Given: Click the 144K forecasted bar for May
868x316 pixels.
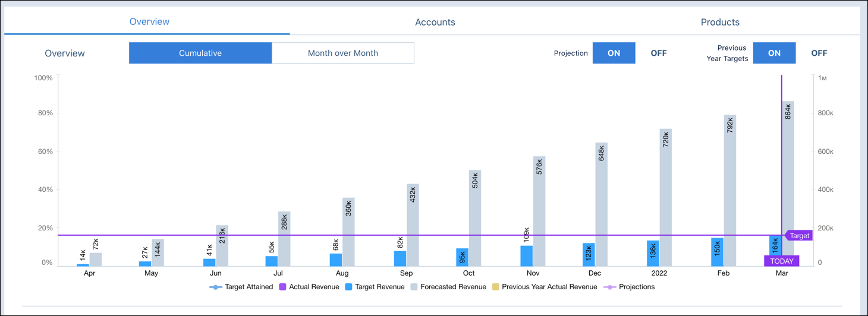Looking at the screenshot, I should pyautogui.click(x=158, y=252).
